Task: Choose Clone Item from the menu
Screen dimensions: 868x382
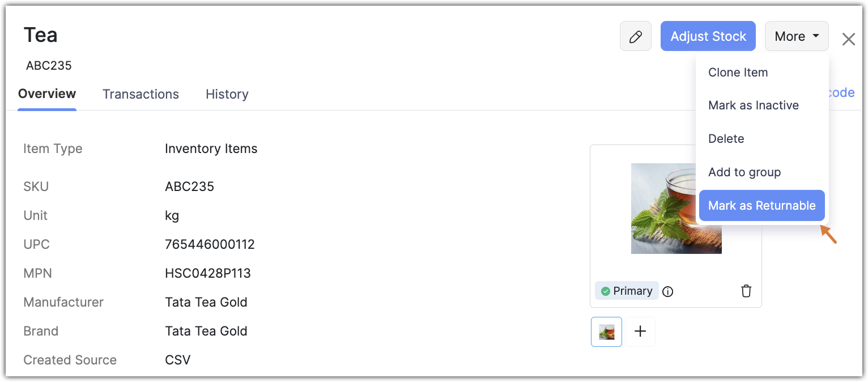Action: point(738,73)
